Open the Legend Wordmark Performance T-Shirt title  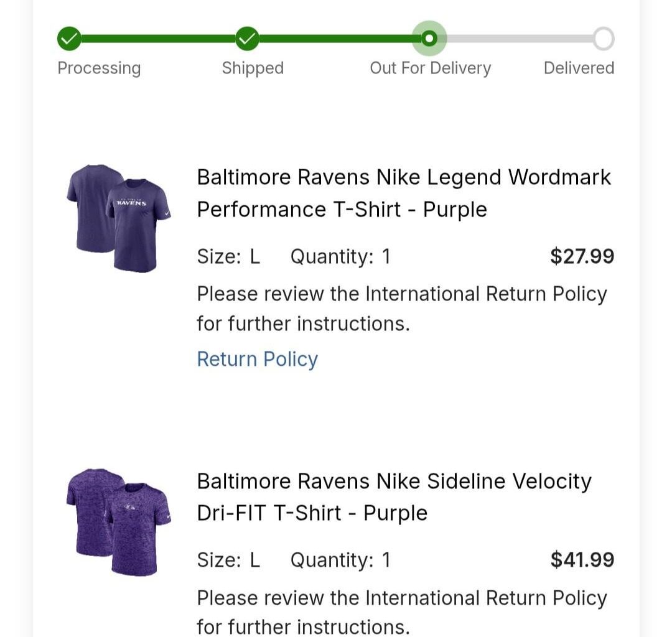(x=404, y=193)
